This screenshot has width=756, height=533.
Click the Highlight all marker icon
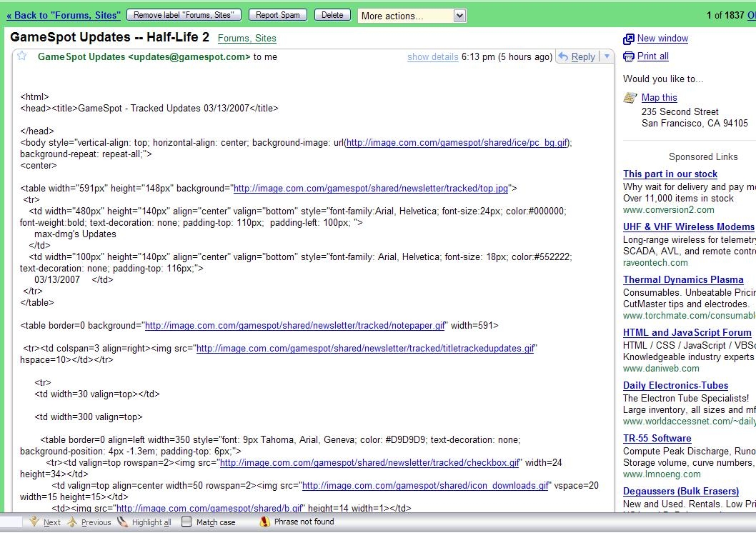(122, 522)
